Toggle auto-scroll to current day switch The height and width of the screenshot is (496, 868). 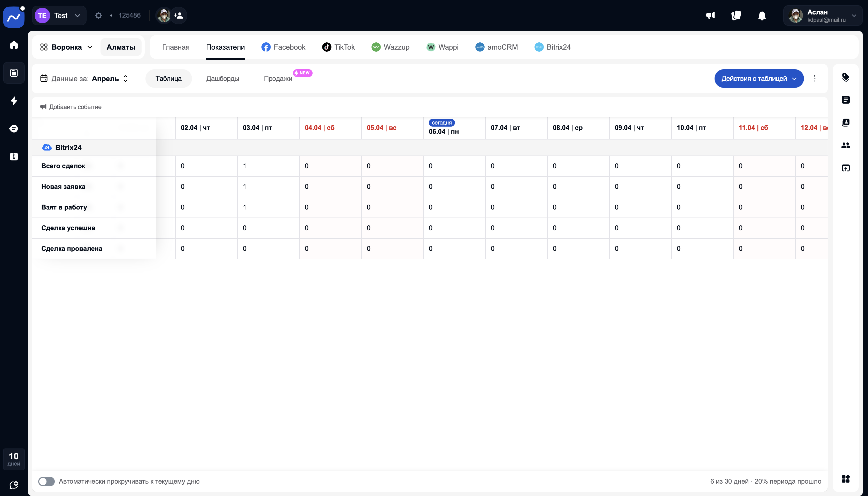click(x=47, y=481)
